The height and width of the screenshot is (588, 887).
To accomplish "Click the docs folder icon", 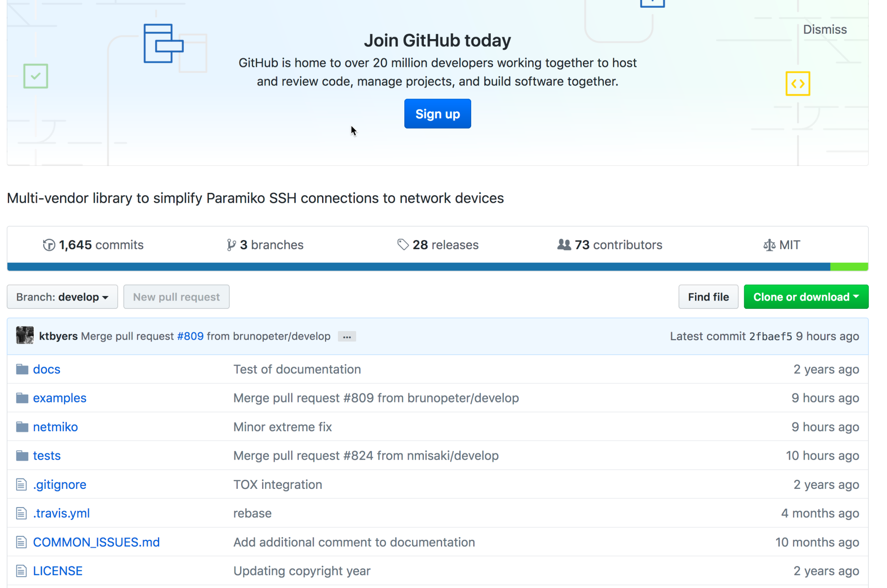I will [22, 369].
